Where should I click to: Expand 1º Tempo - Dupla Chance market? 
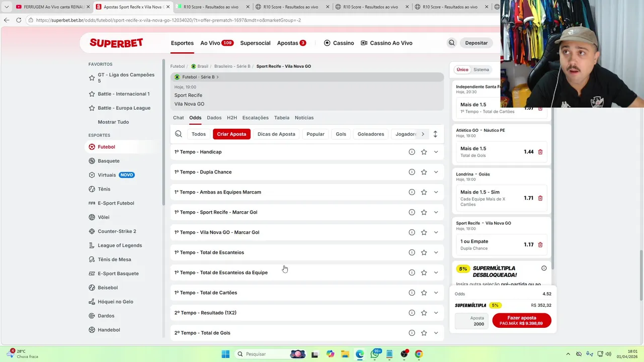point(436,172)
